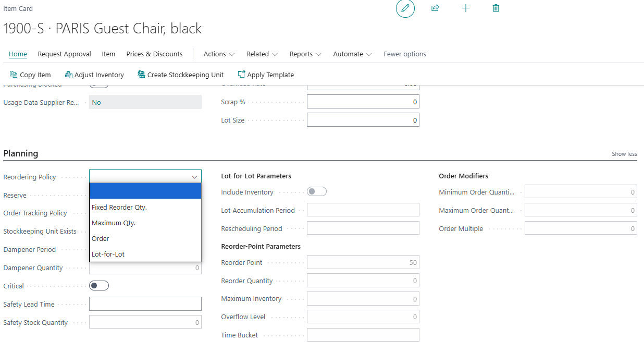Toggle the Include Inventory switch
Viewport: 644px width, 364px height.
[317, 192]
